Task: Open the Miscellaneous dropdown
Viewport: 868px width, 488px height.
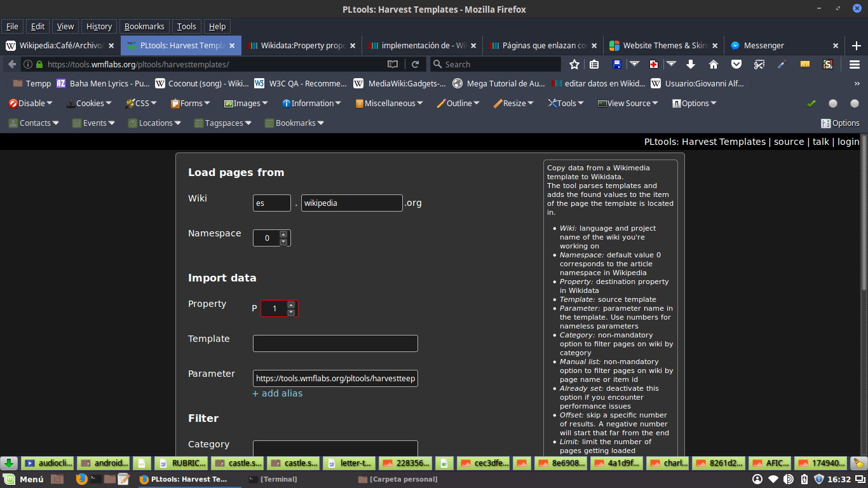Action: 388,104
